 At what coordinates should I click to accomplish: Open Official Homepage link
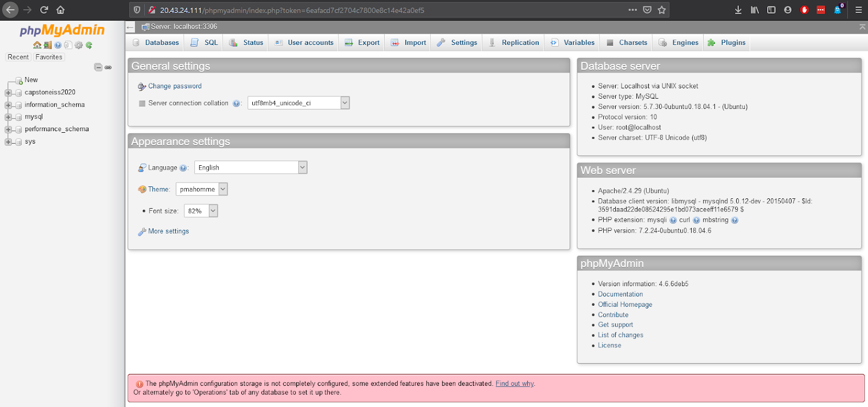pos(625,305)
